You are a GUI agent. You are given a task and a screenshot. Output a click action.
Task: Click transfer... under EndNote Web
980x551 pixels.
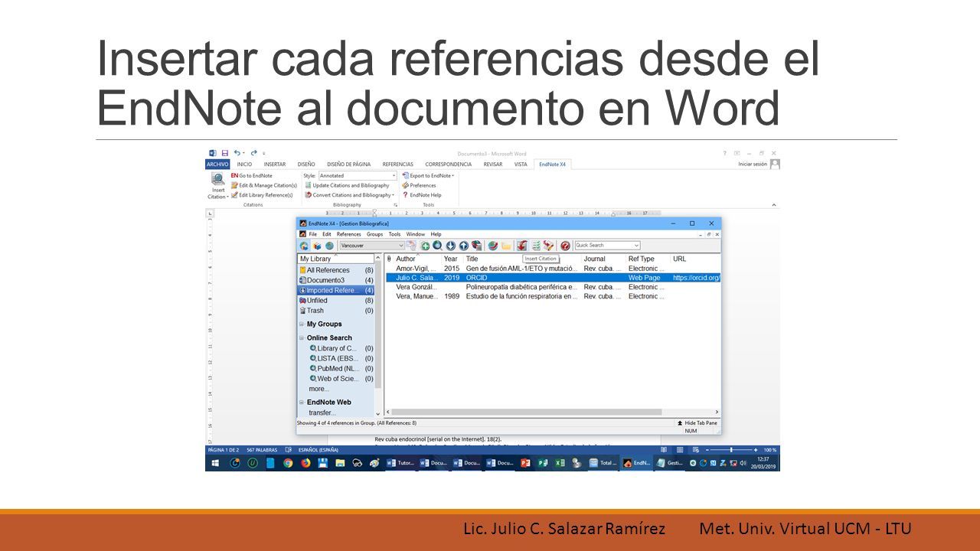coord(322,412)
